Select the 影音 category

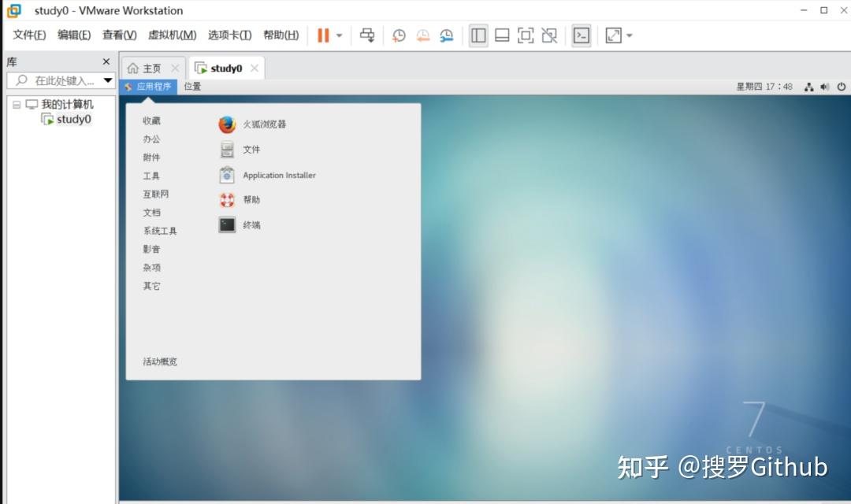tap(151, 249)
